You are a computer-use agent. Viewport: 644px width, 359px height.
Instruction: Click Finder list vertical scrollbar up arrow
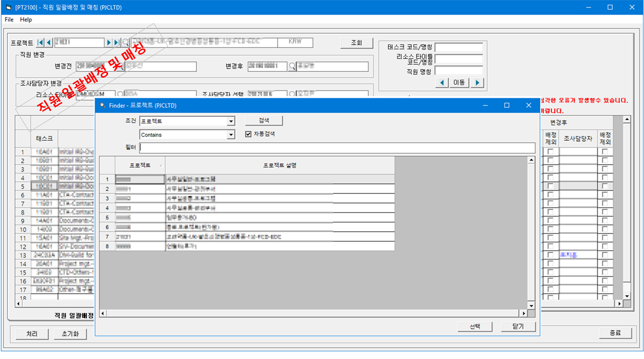(531, 160)
